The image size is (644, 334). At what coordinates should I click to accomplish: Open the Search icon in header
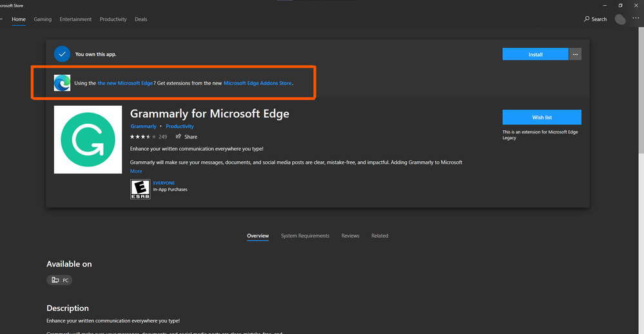[x=587, y=19]
